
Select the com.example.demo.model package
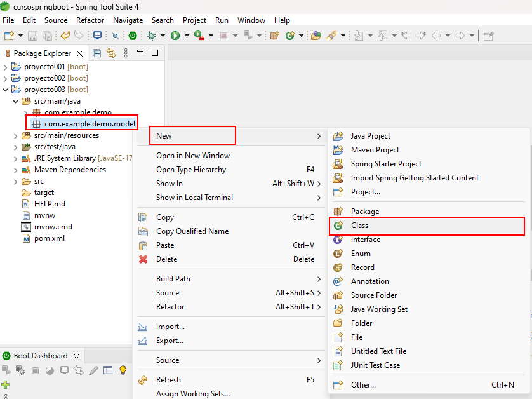[90, 124]
